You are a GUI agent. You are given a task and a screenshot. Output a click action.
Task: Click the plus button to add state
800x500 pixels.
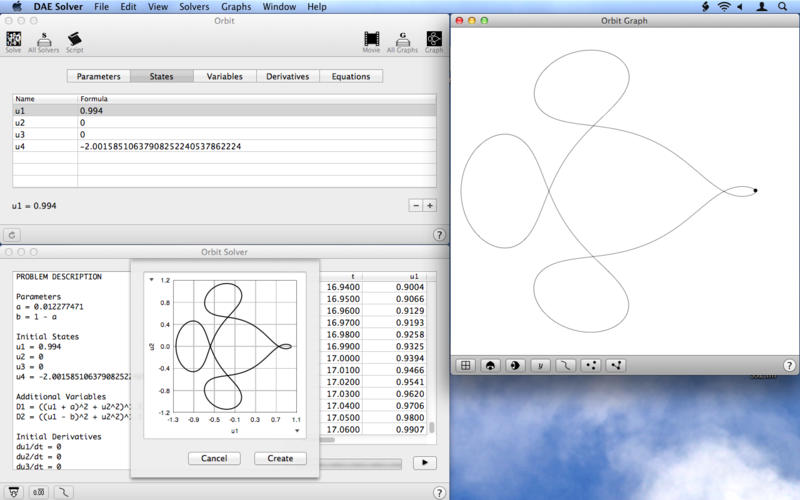429,205
